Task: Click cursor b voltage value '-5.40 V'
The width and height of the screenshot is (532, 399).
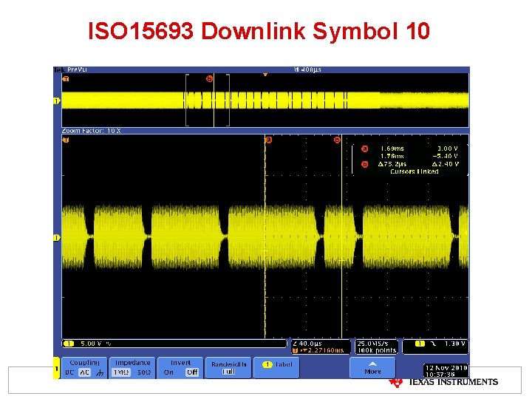Action: (446, 156)
